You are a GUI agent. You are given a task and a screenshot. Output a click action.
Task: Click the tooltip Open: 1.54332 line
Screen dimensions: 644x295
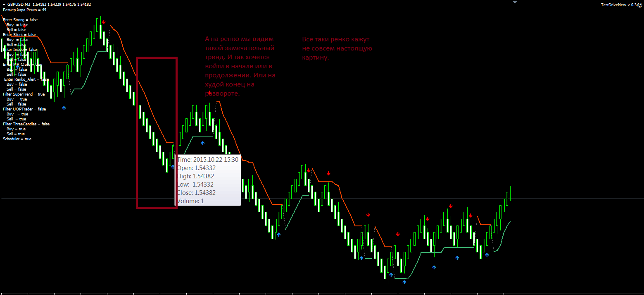[196, 168]
